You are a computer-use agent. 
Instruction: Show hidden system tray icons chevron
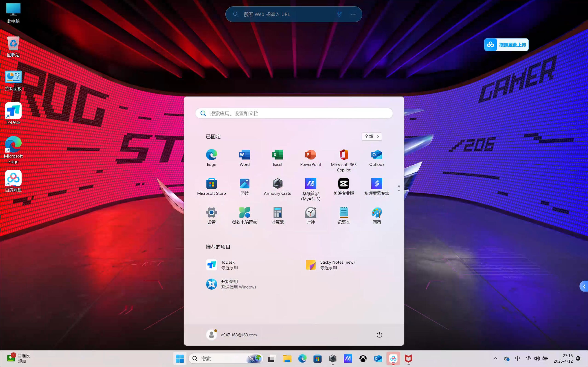click(496, 358)
